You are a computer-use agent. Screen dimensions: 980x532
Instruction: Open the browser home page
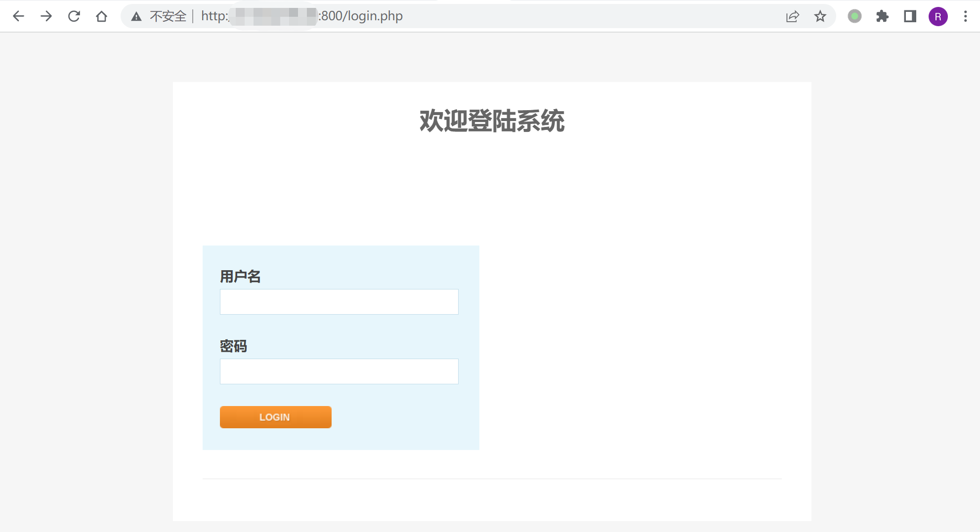pos(101,16)
